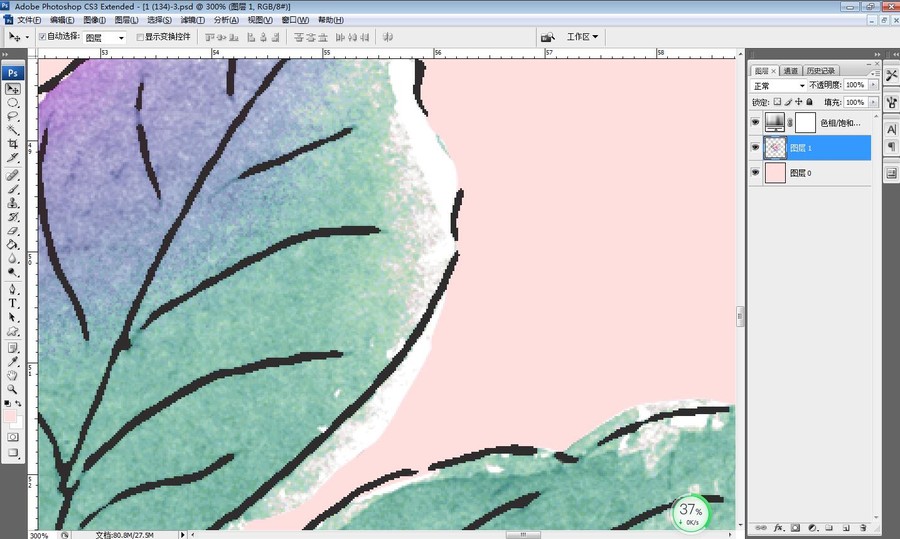Select the Notes tool
Image resolution: width=900 pixels, height=539 pixels.
(13, 348)
